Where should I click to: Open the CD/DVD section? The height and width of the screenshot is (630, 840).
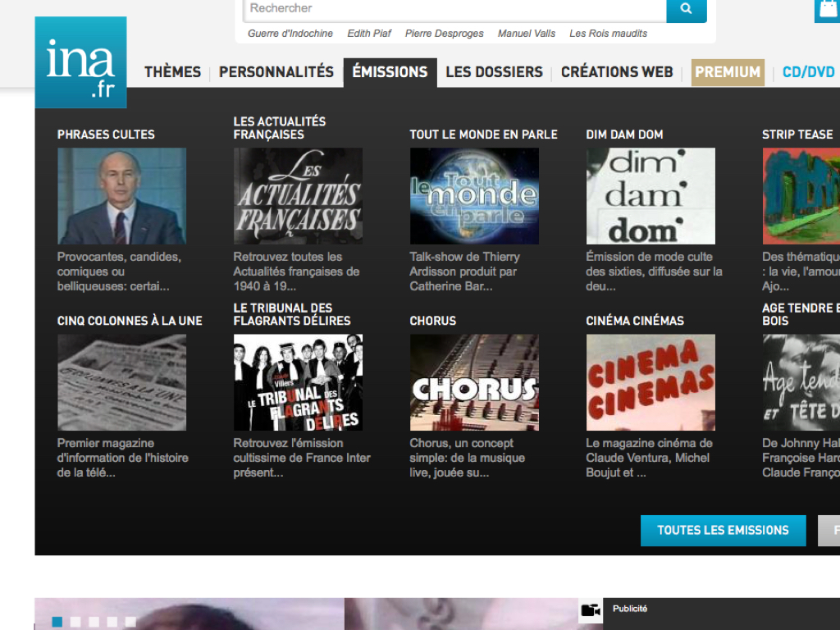tap(808, 72)
